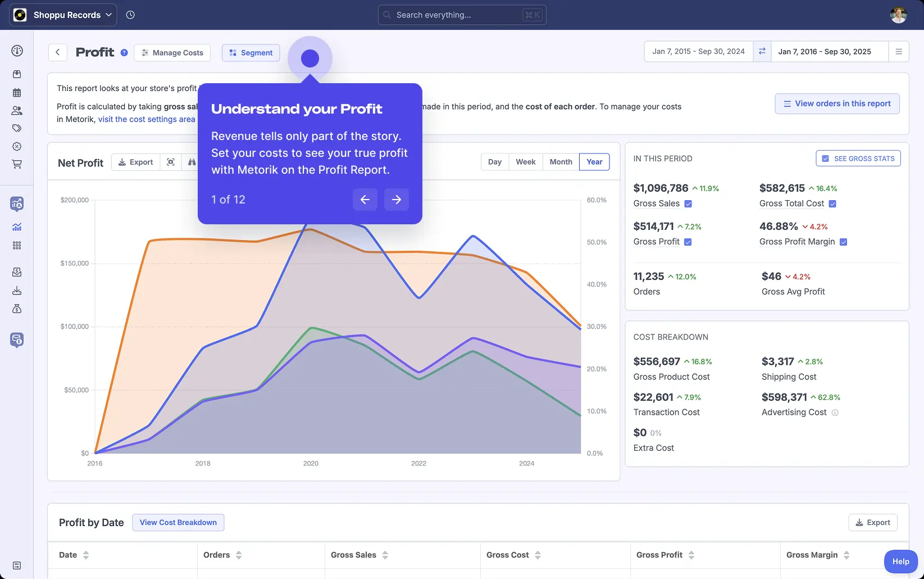Open the Customers icon in the sidebar

[x=17, y=110]
